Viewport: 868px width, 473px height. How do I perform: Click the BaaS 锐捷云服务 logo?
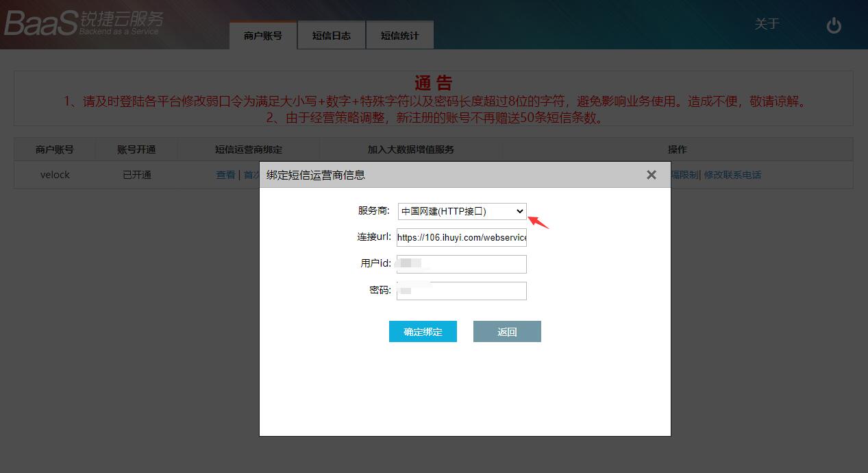[x=84, y=23]
